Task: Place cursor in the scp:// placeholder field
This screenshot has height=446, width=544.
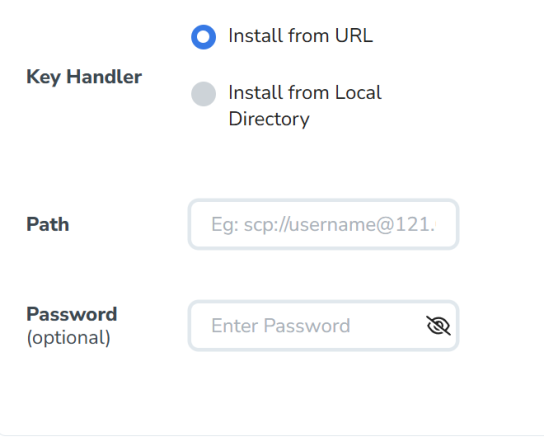Action: (x=323, y=224)
